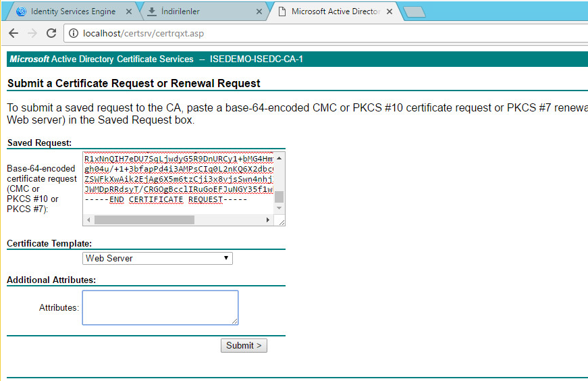
Task: Click the resize grip of Attributes box
Action: point(234,321)
